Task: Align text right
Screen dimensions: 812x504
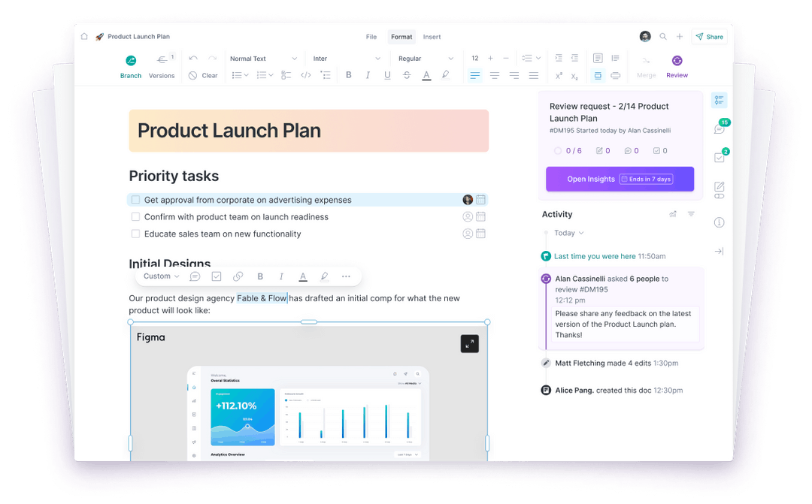Action: tap(514, 76)
